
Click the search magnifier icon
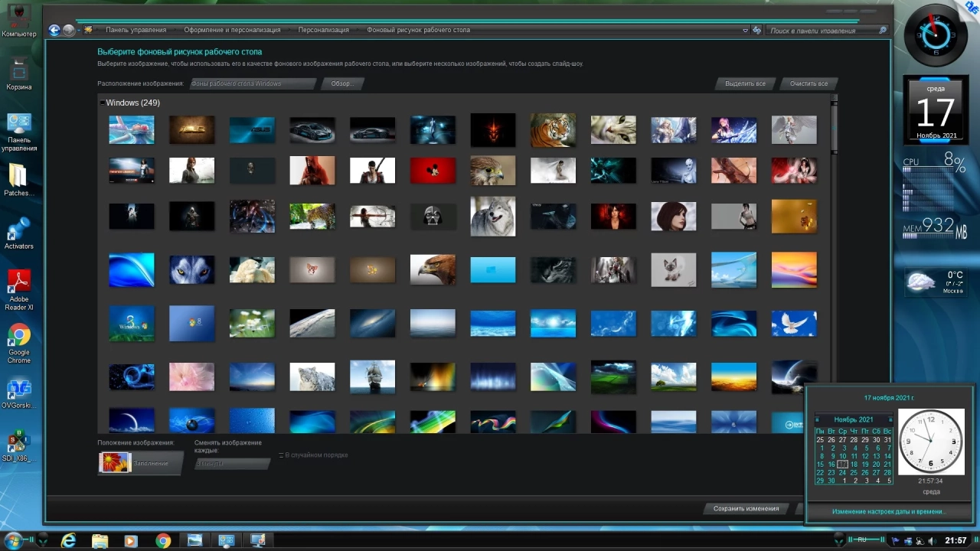point(883,31)
